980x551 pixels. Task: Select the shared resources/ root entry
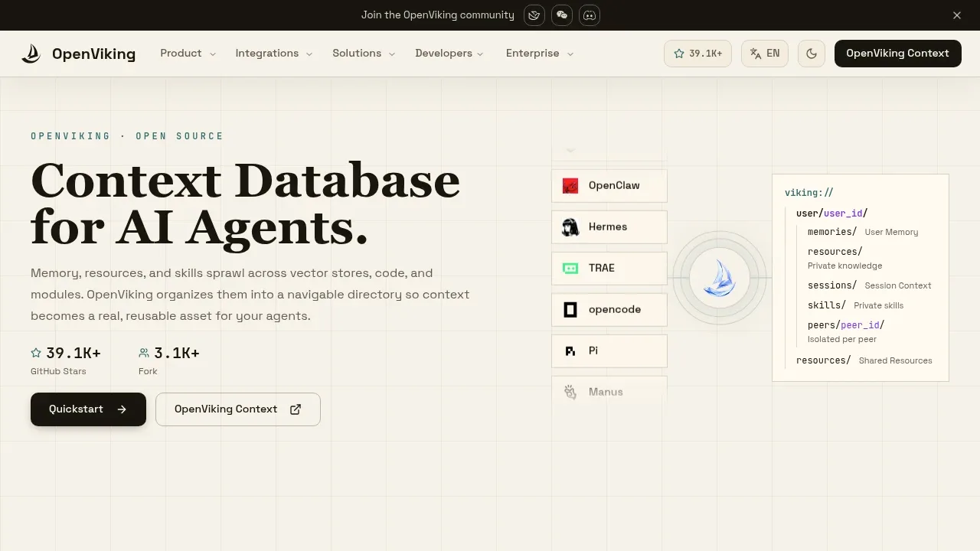point(824,360)
